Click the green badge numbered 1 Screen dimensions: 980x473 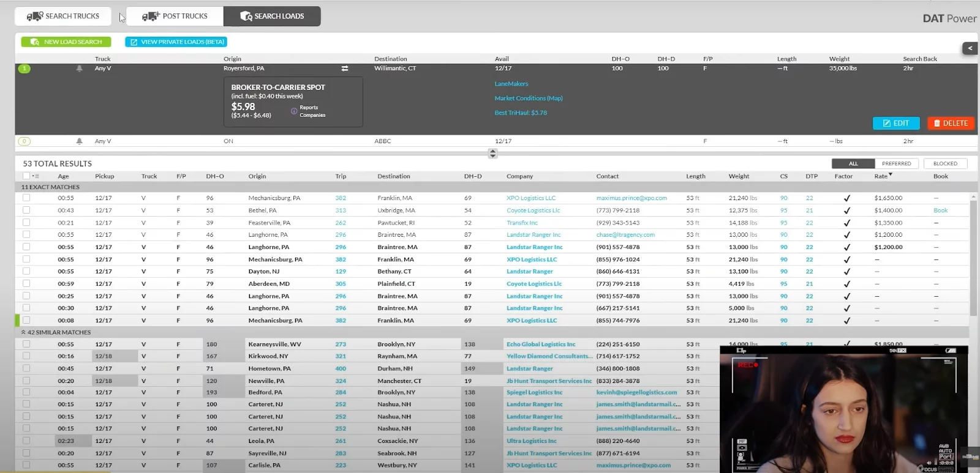pos(24,69)
